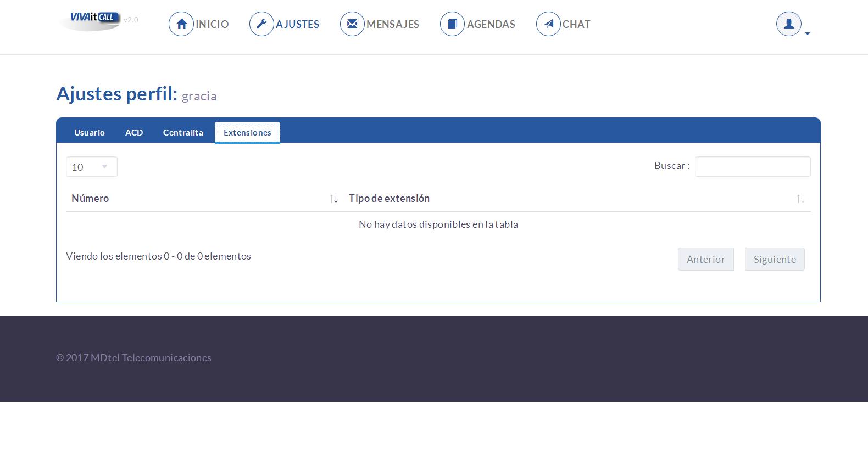868x450 pixels.
Task: Click 'Viendo los elementos 0 - 0' text
Action: [x=158, y=256]
